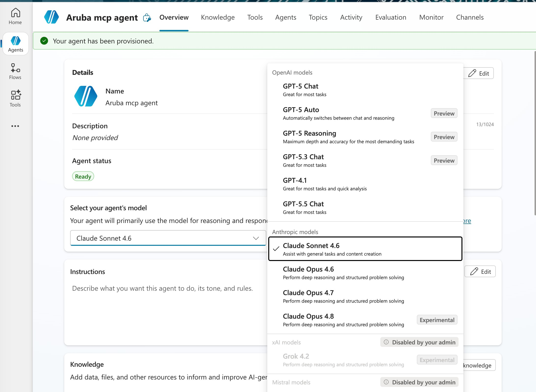Pick the GPT-5.5 Chat model
Screen dimensions: 536x392
click(x=365, y=208)
